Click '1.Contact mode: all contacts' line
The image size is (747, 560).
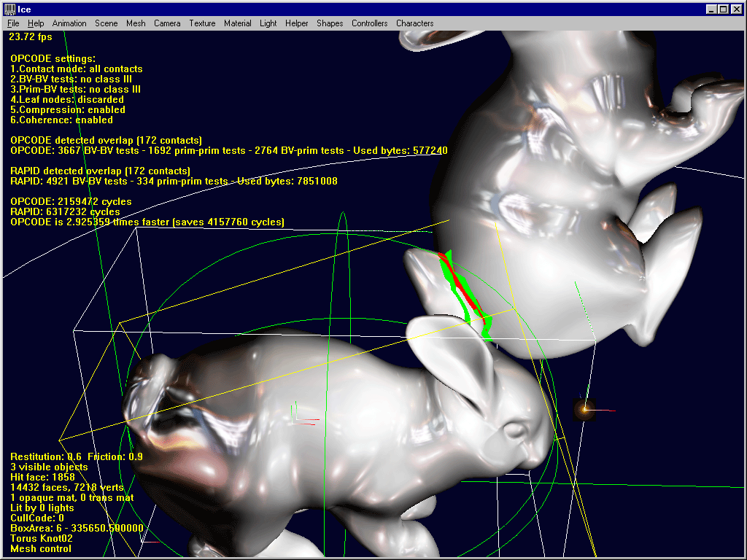(x=76, y=69)
